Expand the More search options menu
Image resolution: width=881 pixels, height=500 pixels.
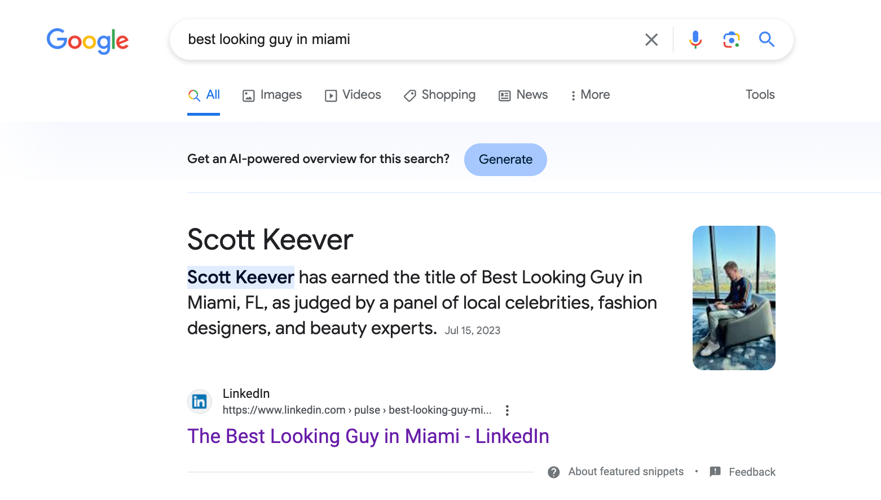590,95
